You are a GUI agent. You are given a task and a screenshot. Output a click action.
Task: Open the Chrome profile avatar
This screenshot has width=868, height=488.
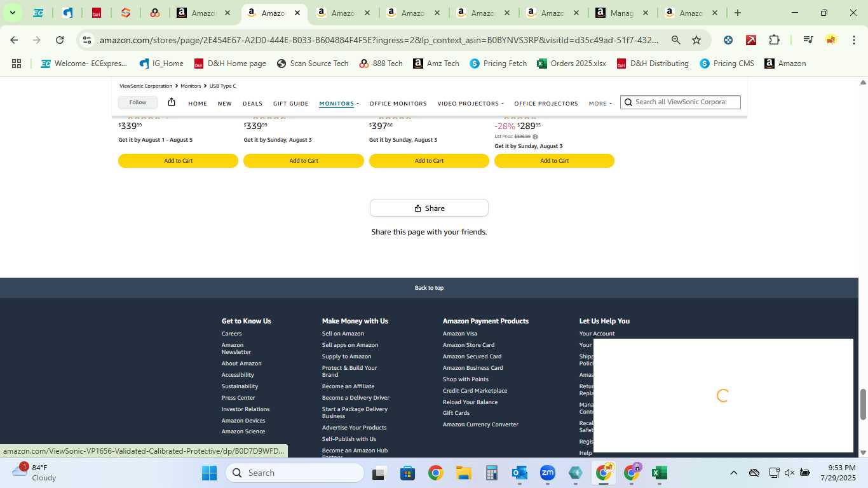(x=831, y=40)
